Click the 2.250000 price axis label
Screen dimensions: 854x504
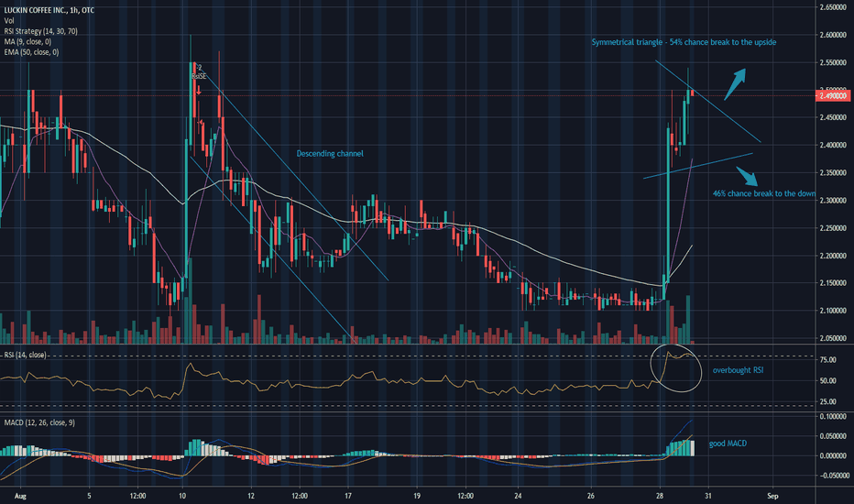833,228
